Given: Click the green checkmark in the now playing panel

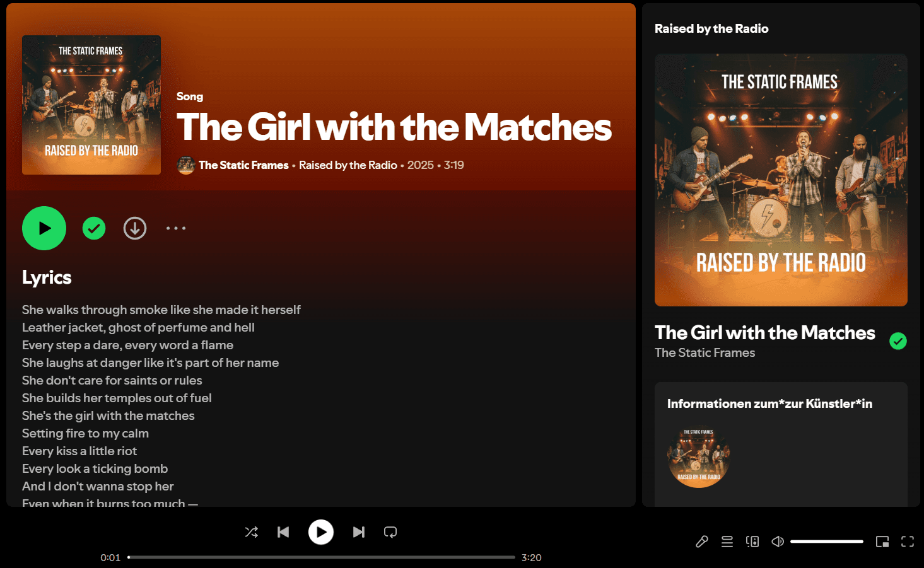Looking at the screenshot, I should pos(898,341).
